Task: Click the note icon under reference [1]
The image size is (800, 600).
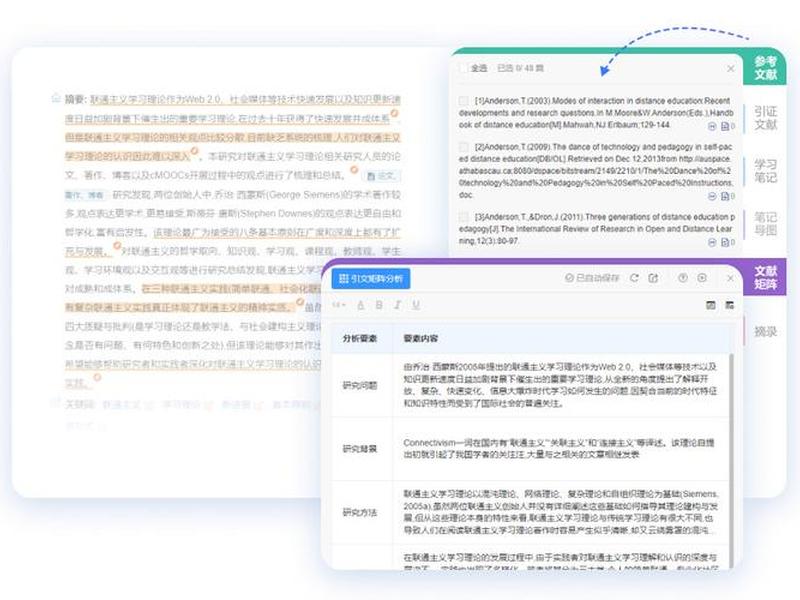Action: click(725, 126)
